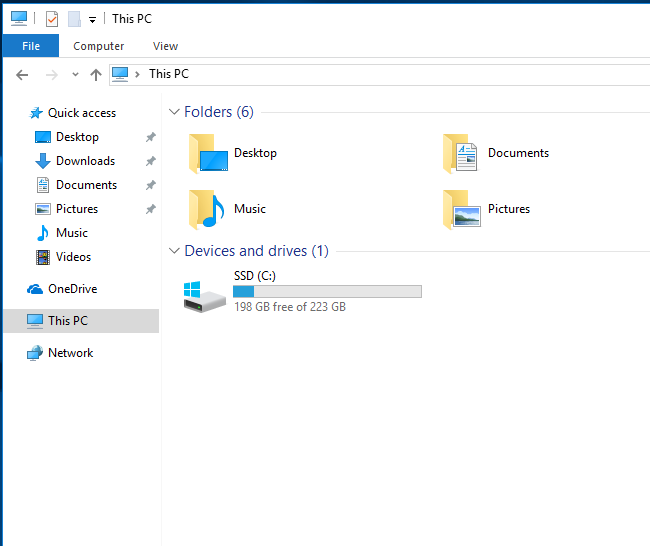This screenshot has height=546, width=650.
Task: Select Network in the navigation pane
Action: click(x=70, y=353)
